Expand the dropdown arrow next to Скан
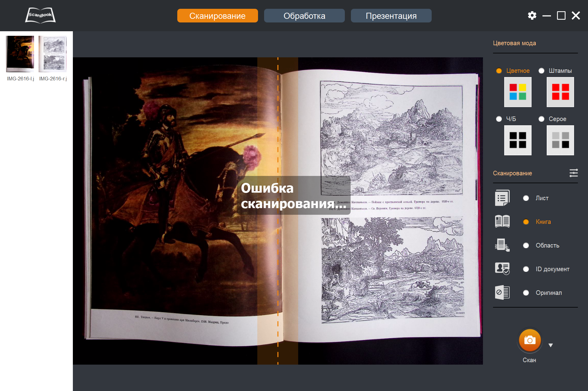 [551, 345]
